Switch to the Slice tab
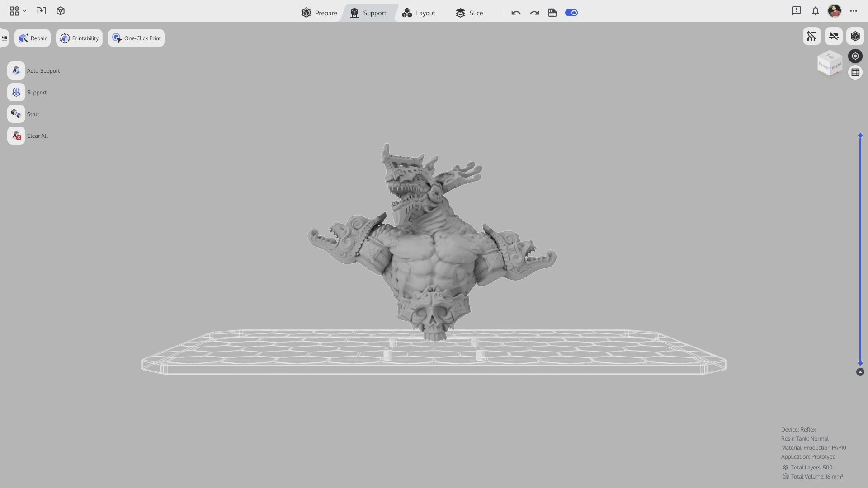Screen dimensions: 868x488 pos(469,13)
